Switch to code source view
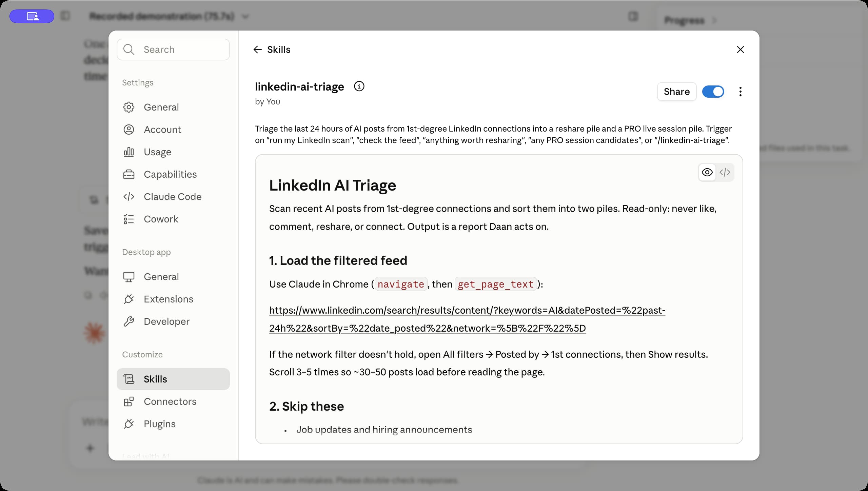868x491 pixels. click(725, 172)
